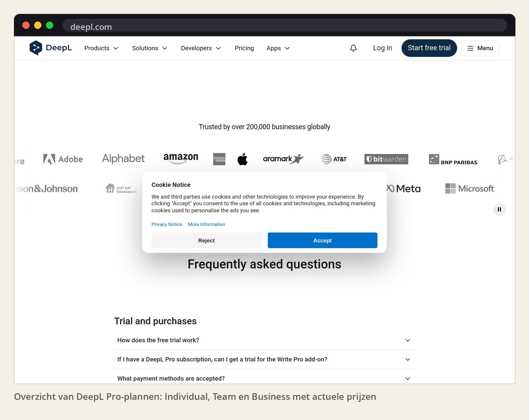
Task: Click 'Trusted by over 200,000 businesses globally'
Action: (264, 127)
